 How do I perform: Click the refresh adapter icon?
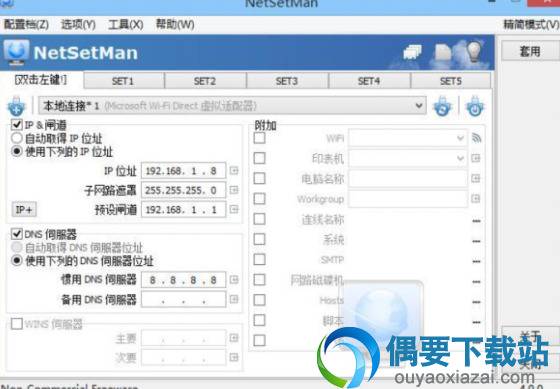pos(442,106)
